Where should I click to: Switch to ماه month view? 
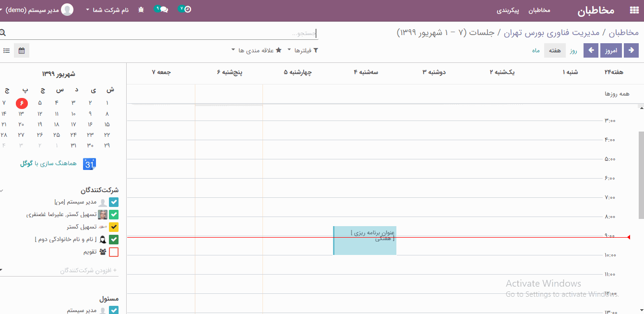click(536, 50)
